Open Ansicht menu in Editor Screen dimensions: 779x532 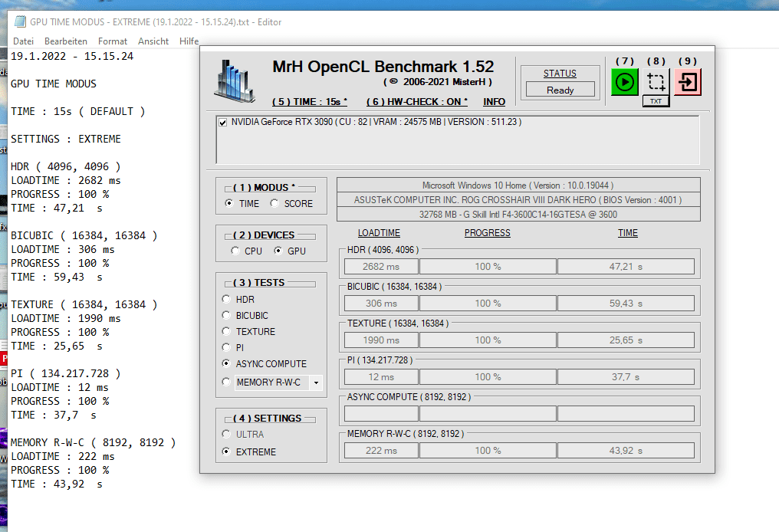click(x=153, y=41)
